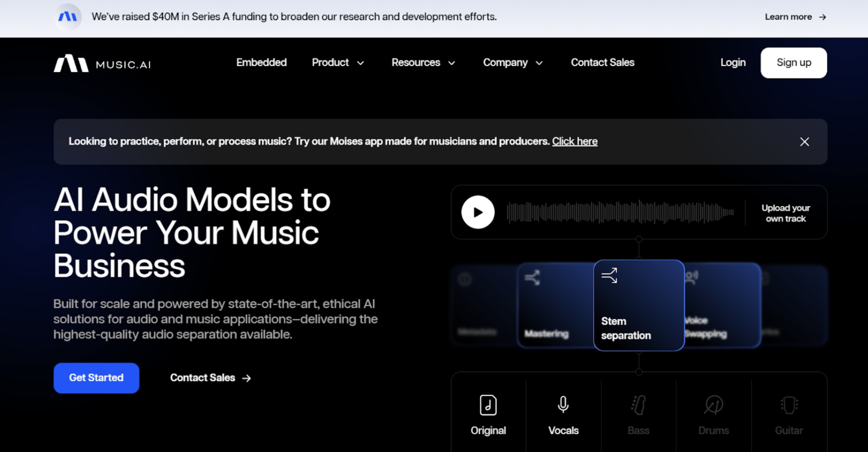Screen dimensions: 868x452
Task: Expand the Product dropdown chevron
Action: tap(361, 63)
